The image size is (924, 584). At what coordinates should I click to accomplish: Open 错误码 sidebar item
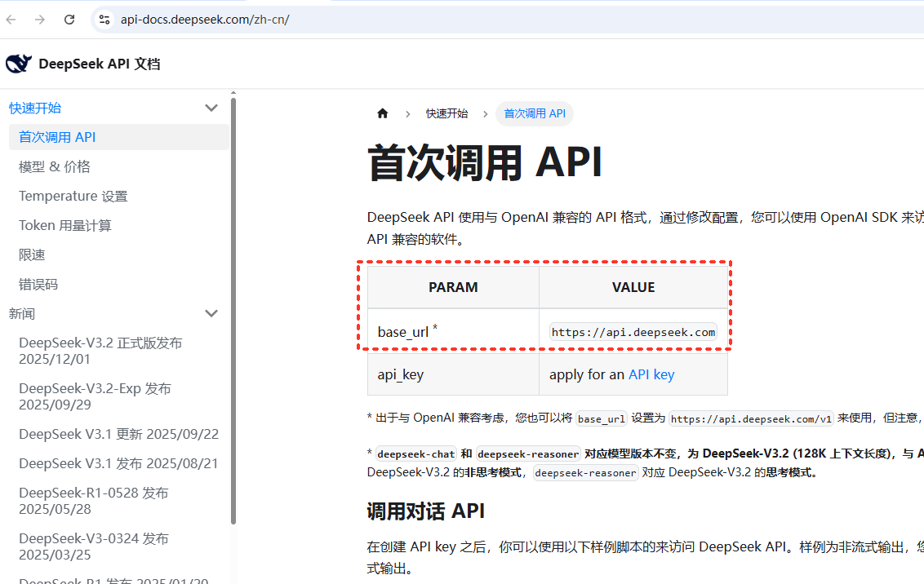(38, 285)
